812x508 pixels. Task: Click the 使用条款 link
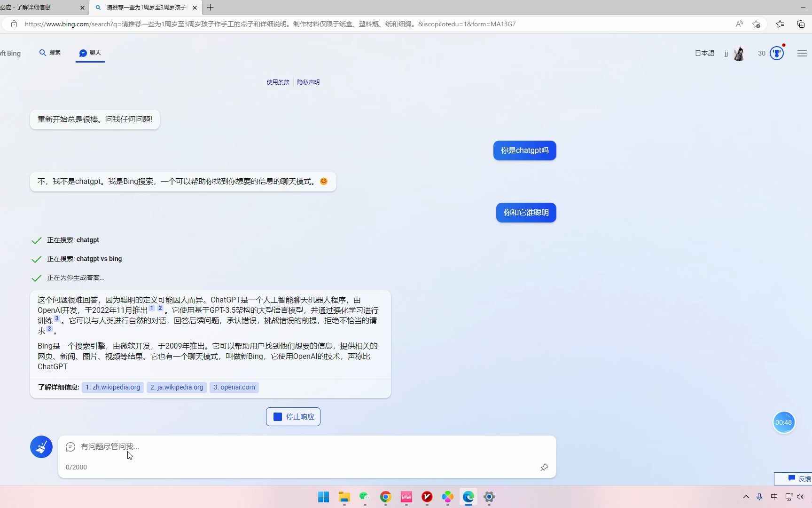pyautogui.click(x=278, y=82)
